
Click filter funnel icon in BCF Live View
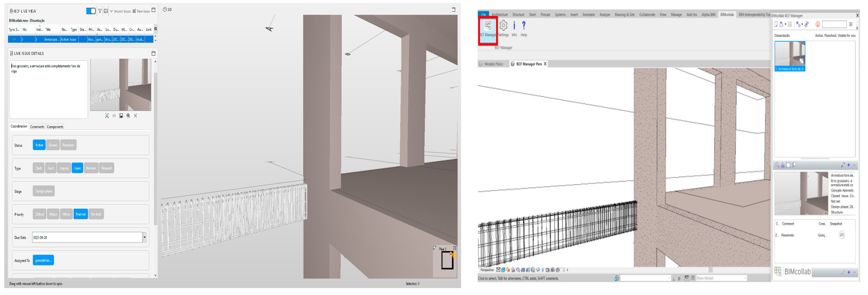coord(100,11)
